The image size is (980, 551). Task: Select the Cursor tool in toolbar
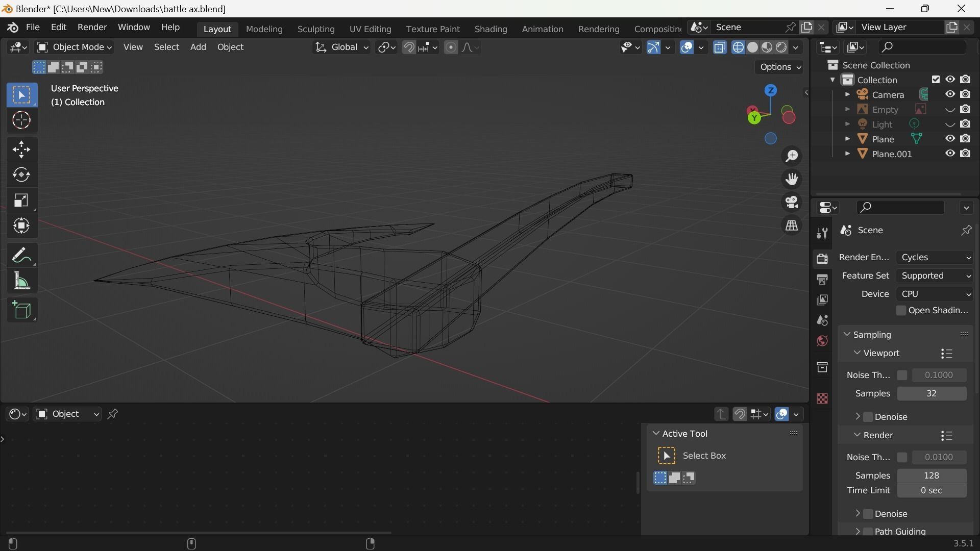(21, 121)
